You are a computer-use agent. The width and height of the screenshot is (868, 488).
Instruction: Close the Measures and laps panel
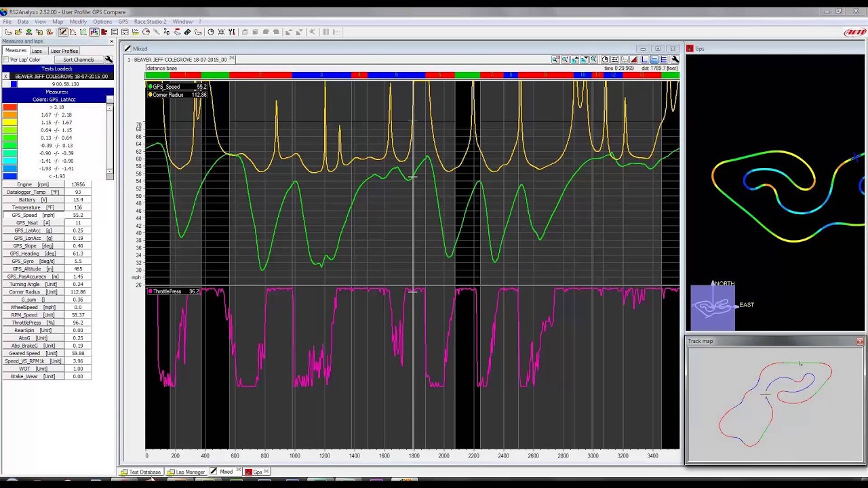point(111,41)
